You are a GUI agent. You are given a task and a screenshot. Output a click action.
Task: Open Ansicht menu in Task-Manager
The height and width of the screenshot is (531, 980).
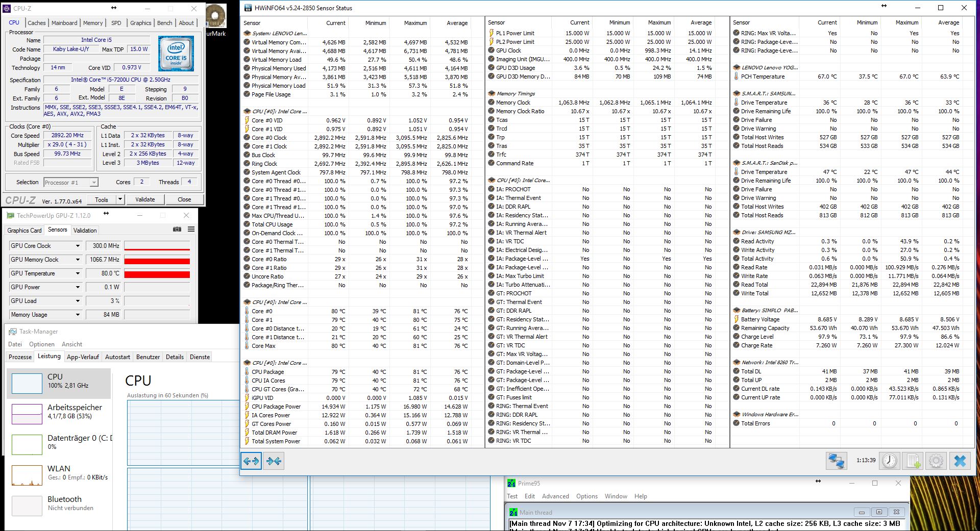click(x=72, y=344)
